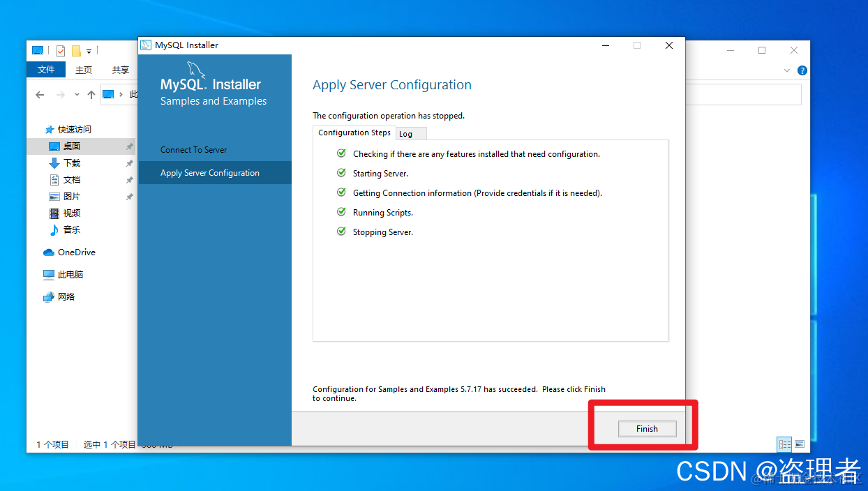Click green check beside Starting Server
This screenshot has height=491, width=868.
coord(341,173)
